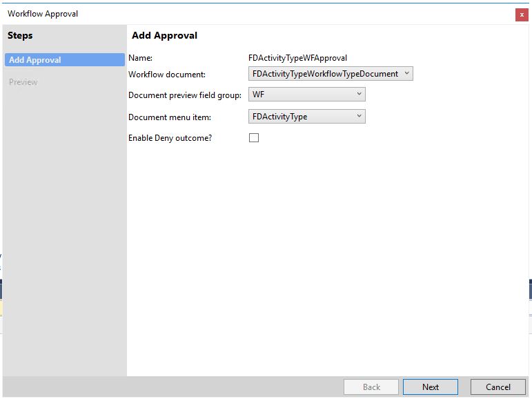Image resolution: width=532 pixels, height=399 pixels.
Task: Close the Workflow Approval dialog with red X
Action: 522,14
